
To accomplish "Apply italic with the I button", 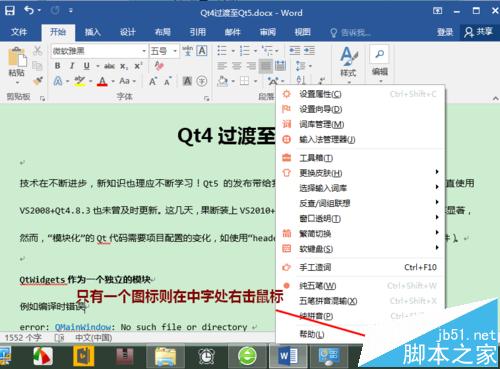I will tap(72, 66).
